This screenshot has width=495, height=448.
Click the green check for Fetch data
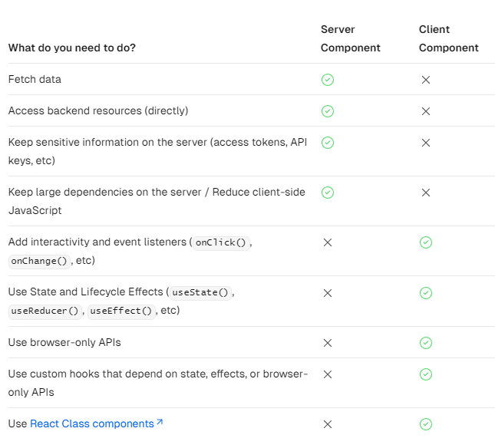click(328, 80)
